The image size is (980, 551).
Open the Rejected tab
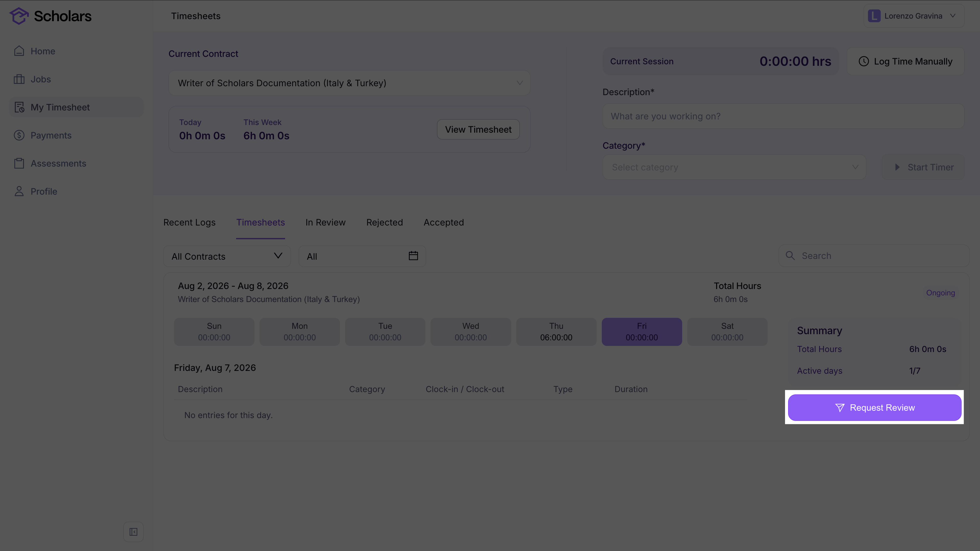pos(385,222)
